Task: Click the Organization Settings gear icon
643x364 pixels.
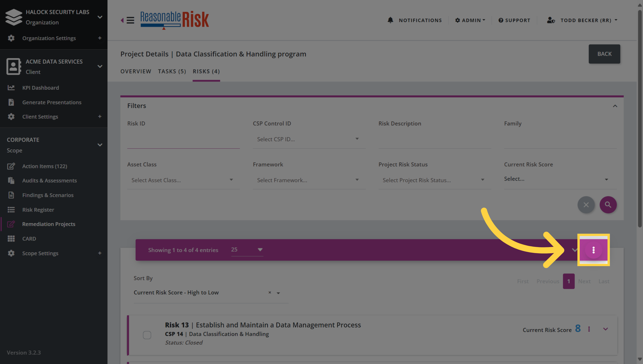Action: 11,38
